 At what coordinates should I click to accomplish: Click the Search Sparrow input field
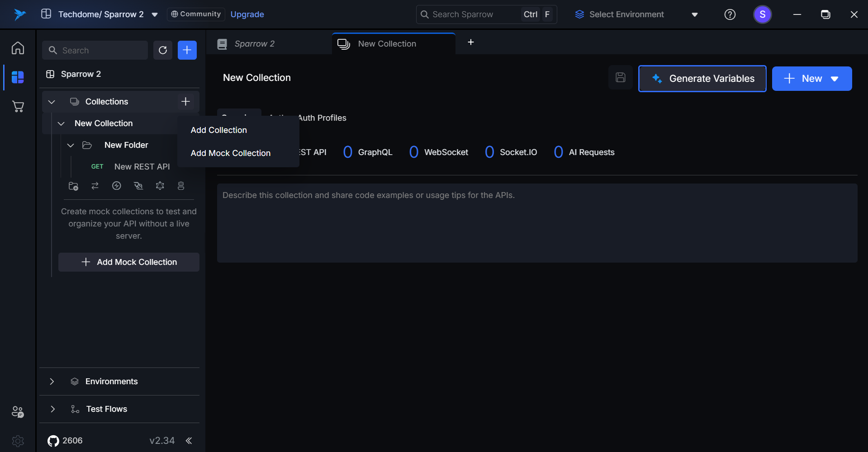coord(470,14)
